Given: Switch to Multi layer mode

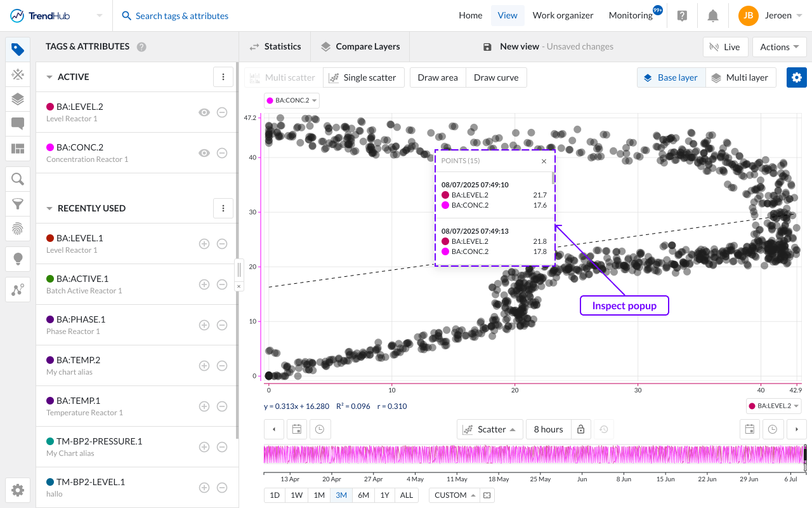Looking at the screenshot, I should [x=740, y=77].
